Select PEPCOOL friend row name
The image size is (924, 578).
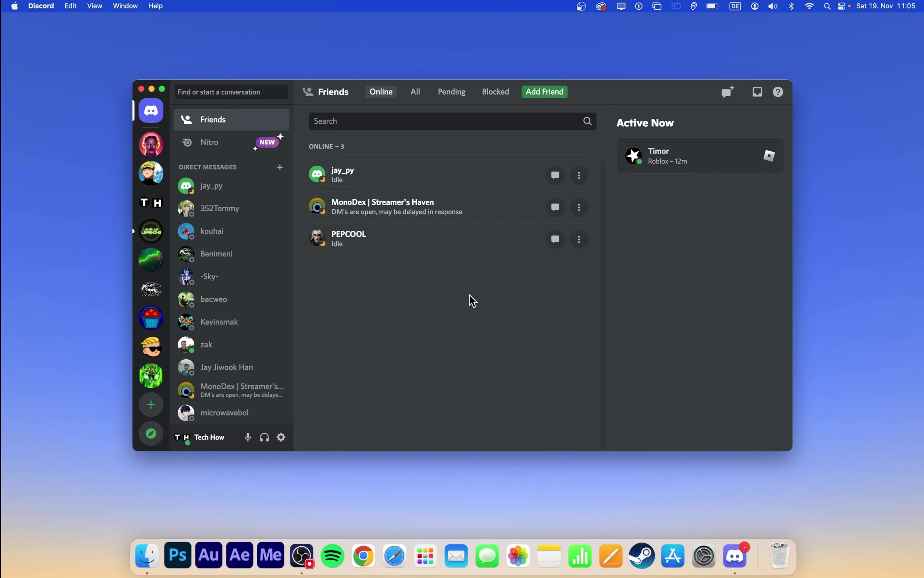(348, 234)
